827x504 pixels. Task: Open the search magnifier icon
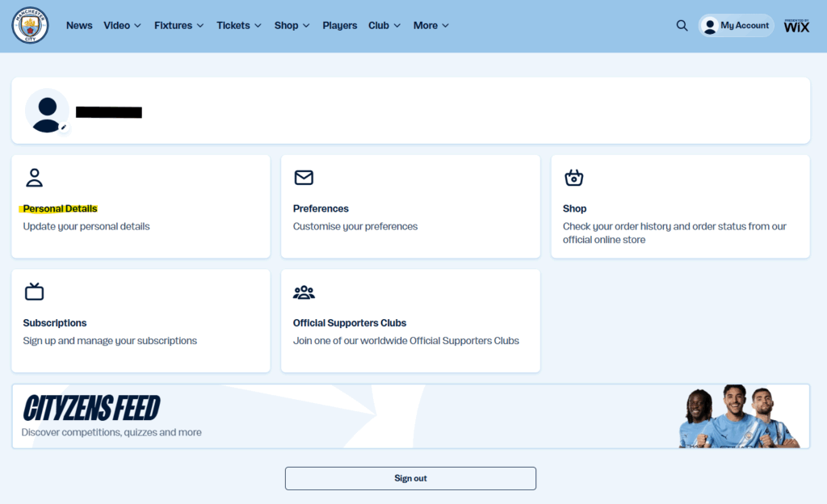point(682,25)
